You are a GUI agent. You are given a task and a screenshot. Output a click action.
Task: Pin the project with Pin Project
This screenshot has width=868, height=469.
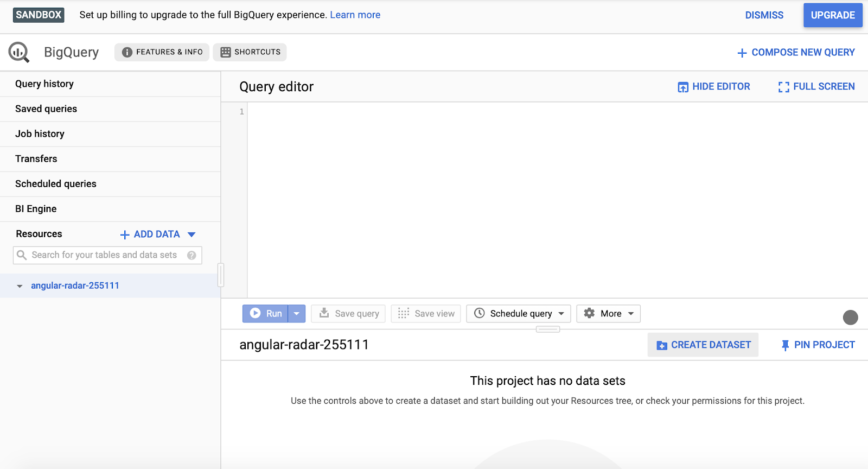[818, 345]
